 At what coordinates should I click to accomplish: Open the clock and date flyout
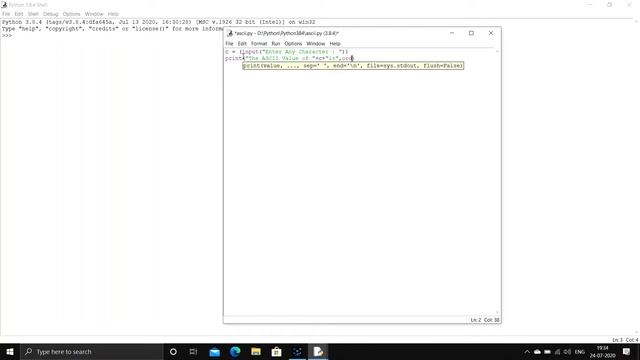[602, 351]
